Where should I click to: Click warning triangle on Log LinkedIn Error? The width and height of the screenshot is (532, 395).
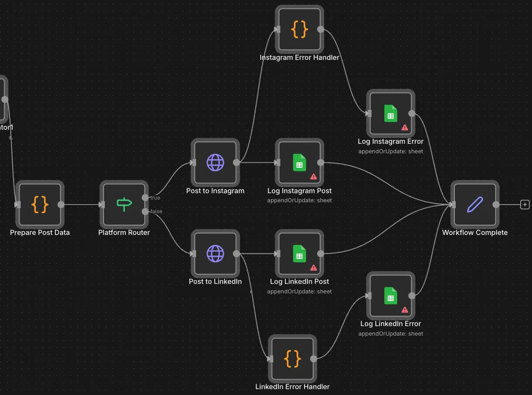[x=405, y=310]
